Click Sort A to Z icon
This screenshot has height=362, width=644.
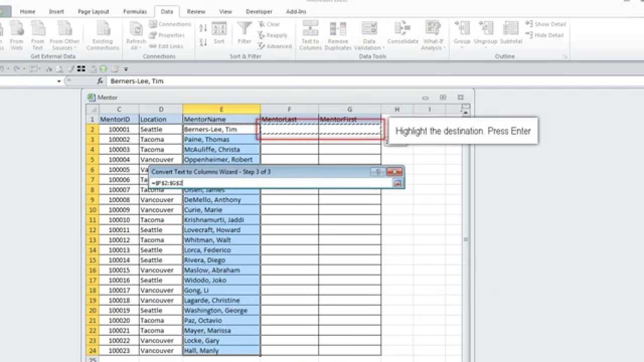click(203, 28)
